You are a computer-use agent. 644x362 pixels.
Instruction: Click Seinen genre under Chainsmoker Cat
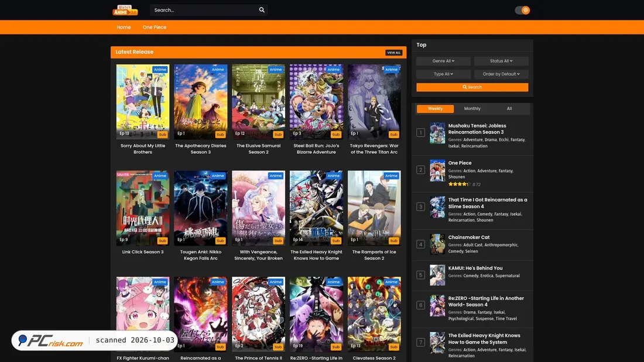tap(471, 251)
